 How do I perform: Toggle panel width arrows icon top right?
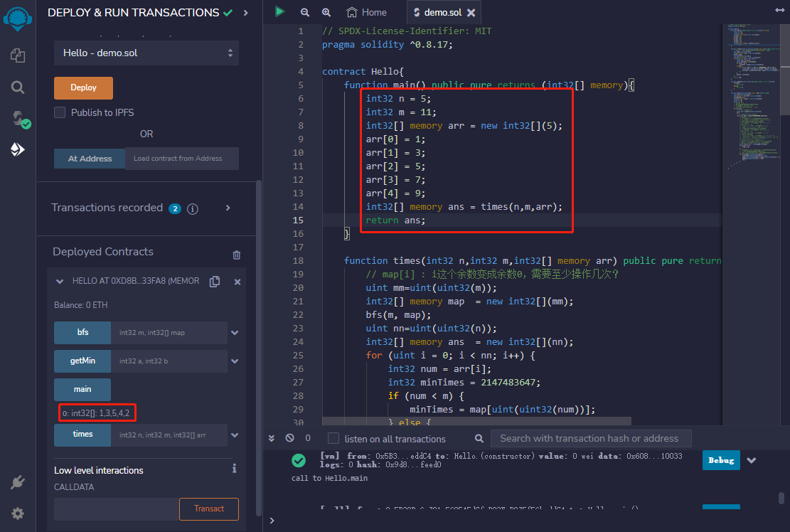779,10
